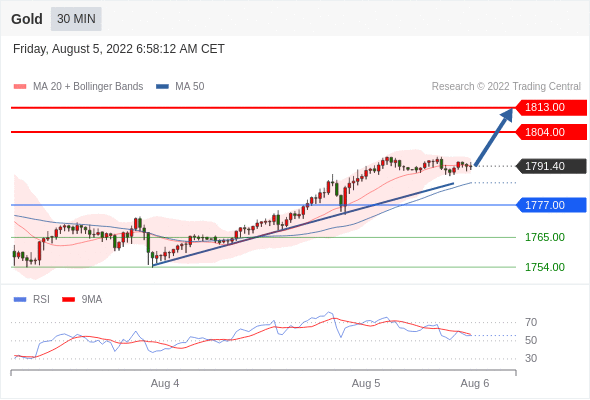Click the '9MA' legend label
The height and width of the screenshot is (400, 590).
coord(92,300)
